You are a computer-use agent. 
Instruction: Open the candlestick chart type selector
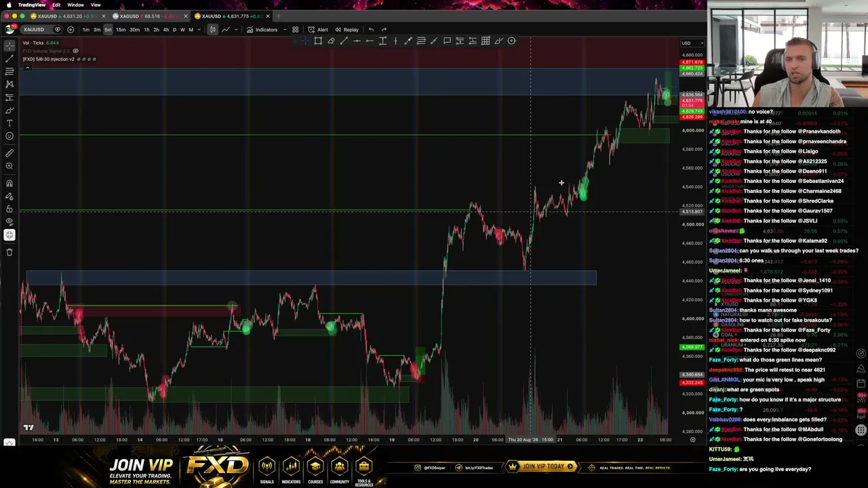click(212, 29)
